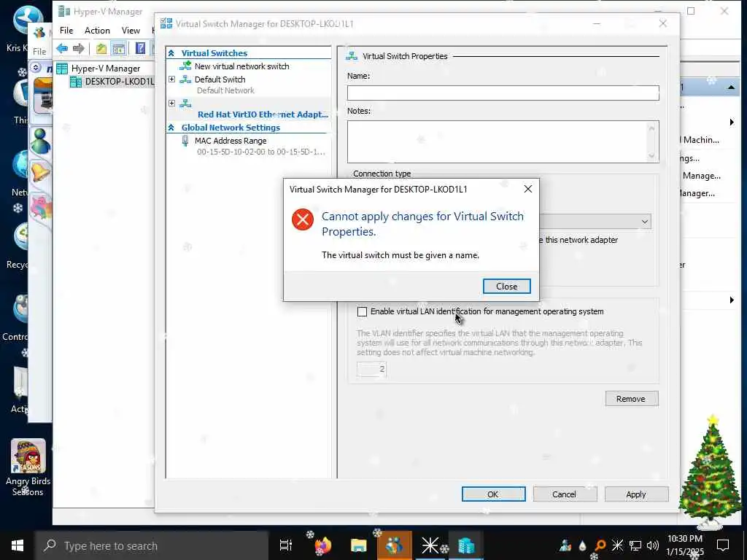
Task: Toggle Show/Hide console tree toolbar icon
Action: pyautogui.click(x=118, y=48)
